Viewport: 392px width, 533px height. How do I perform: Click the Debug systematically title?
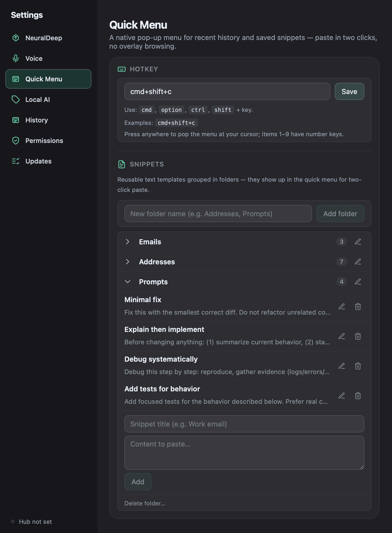coord(161,359)
